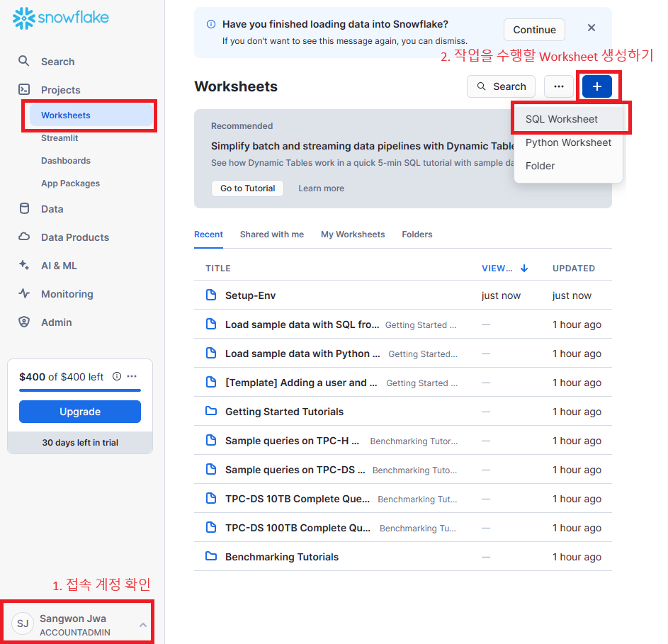Open TPC-DS 10TB Complete Que... worksheet title
The width and height of the screenshot is (668, 644).
coord(298,499)
